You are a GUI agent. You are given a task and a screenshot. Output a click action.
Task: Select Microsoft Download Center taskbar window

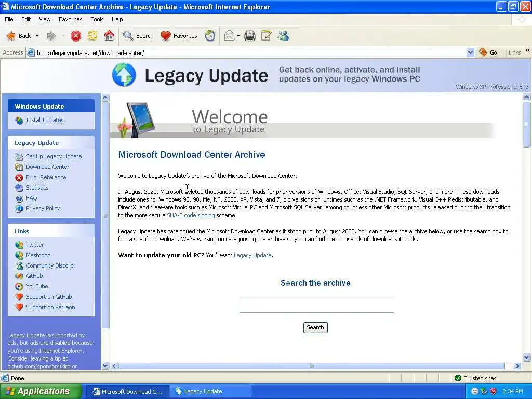(x=127, y=391)
